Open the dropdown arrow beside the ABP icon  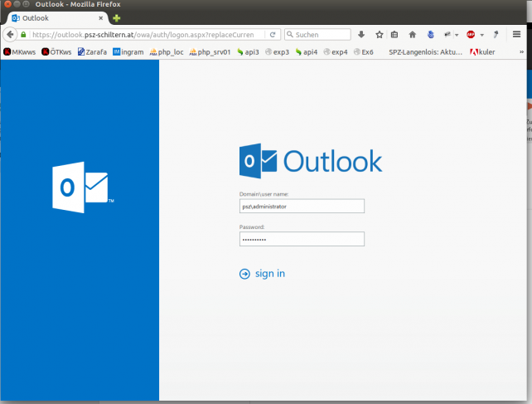(481, 35)
